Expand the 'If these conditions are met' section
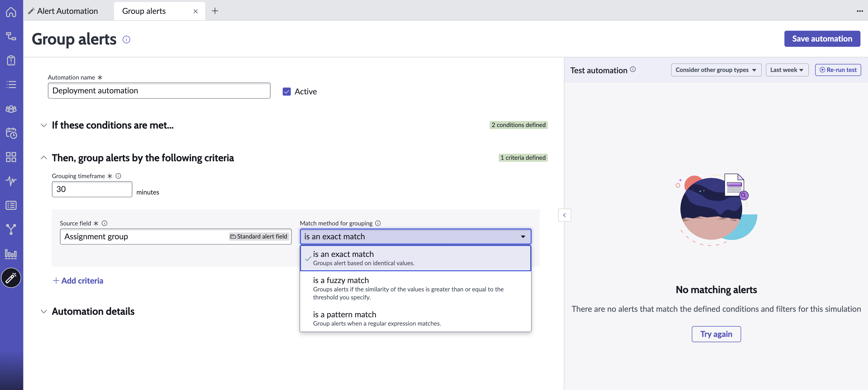This screenshot has height=390, width=868. pyautogui.click(x=44, y=125)
